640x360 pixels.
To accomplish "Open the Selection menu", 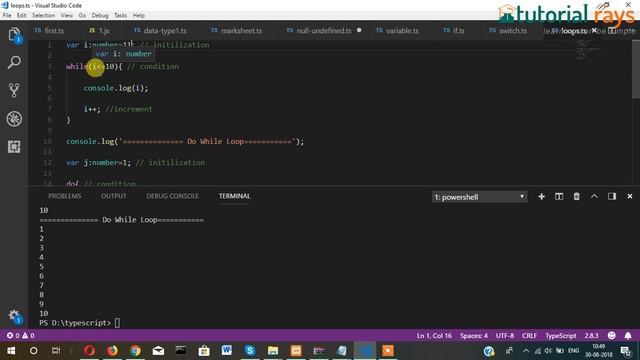I will [x=43, y=16].
